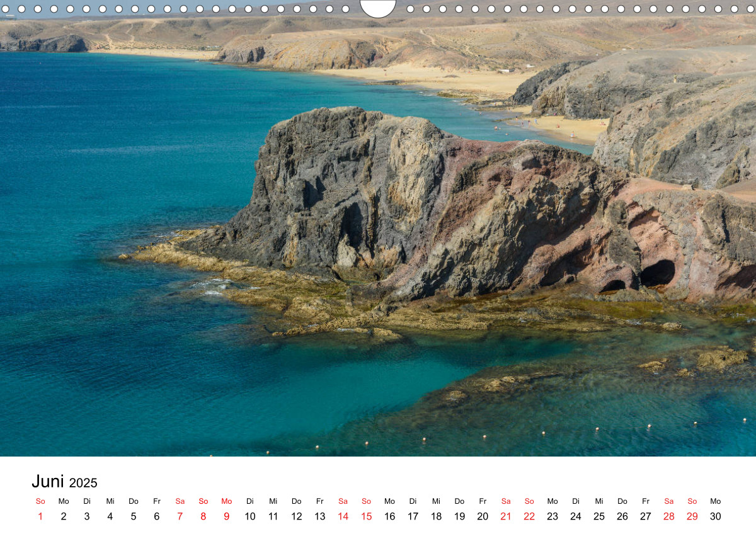The width and height of the screenshot is (756, 534).
Task: Select Tuesday date 3
Action: point(87,516)
